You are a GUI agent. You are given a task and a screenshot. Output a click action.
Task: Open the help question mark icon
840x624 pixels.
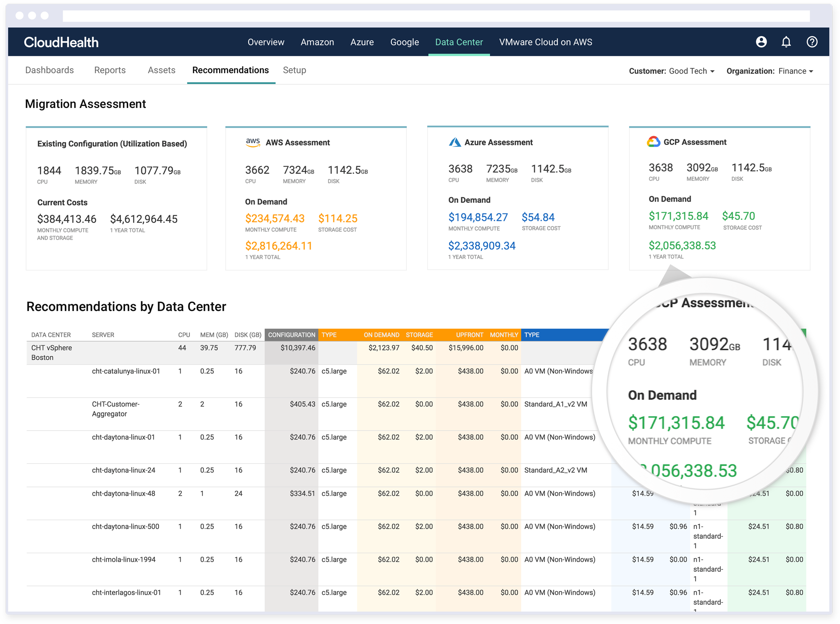point(812,42)
